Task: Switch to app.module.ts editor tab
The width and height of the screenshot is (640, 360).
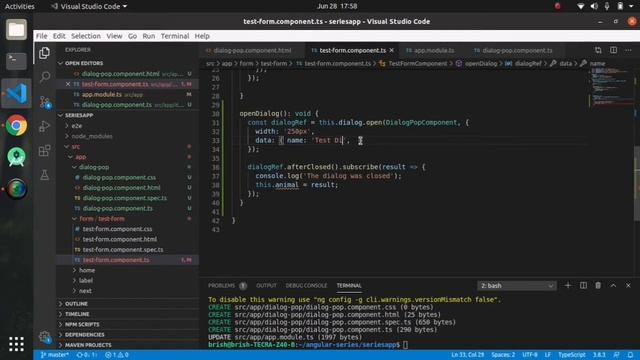Action: click(433, 50)
